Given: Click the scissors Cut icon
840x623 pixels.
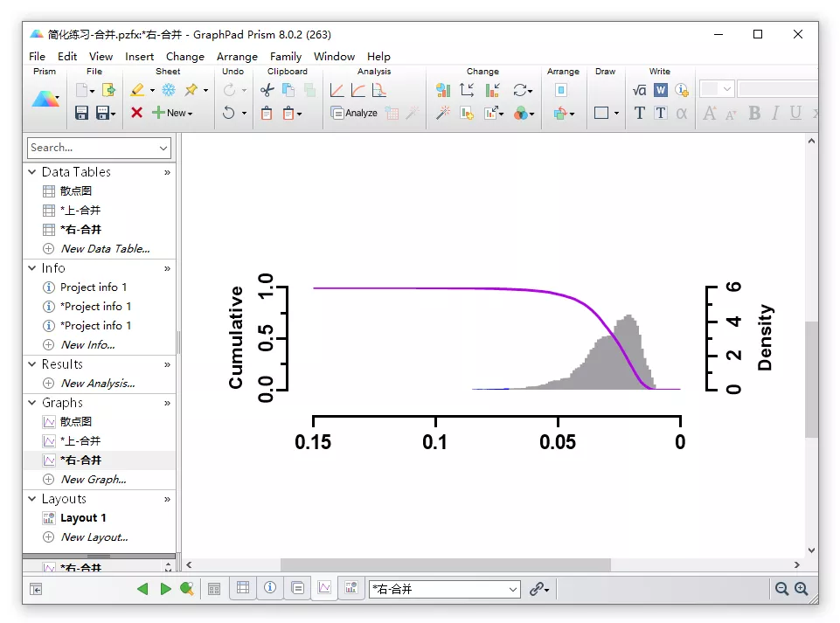Looking at the screenshot, I should 267,90.
